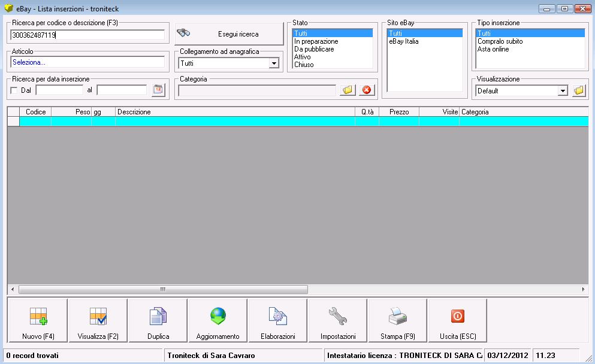Click the grid row selector header corner

pyautogui.click(x=14, y=112)
